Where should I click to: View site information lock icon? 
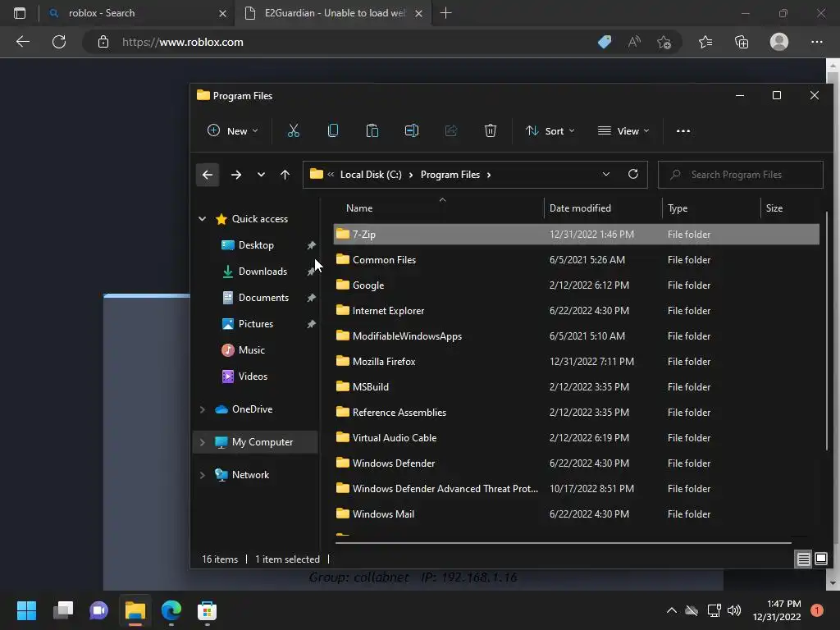[103, 42]
